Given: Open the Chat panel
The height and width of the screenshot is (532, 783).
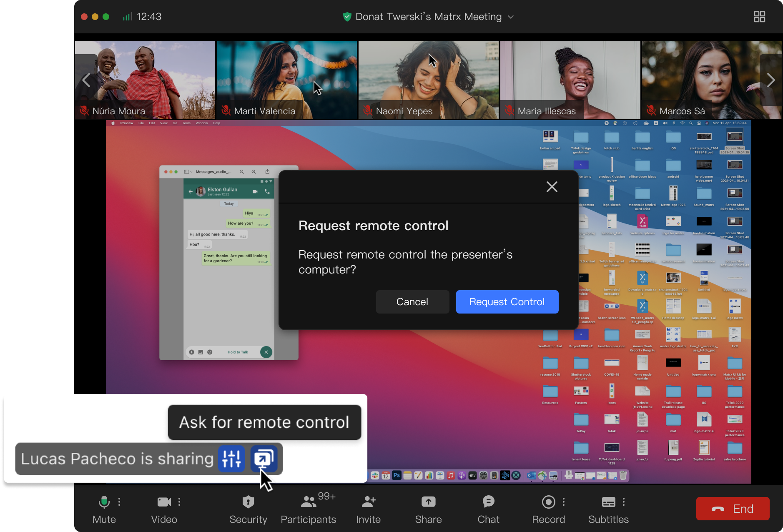Looking at the screenshot, I should pyautogui.click(x=488, y=502).
